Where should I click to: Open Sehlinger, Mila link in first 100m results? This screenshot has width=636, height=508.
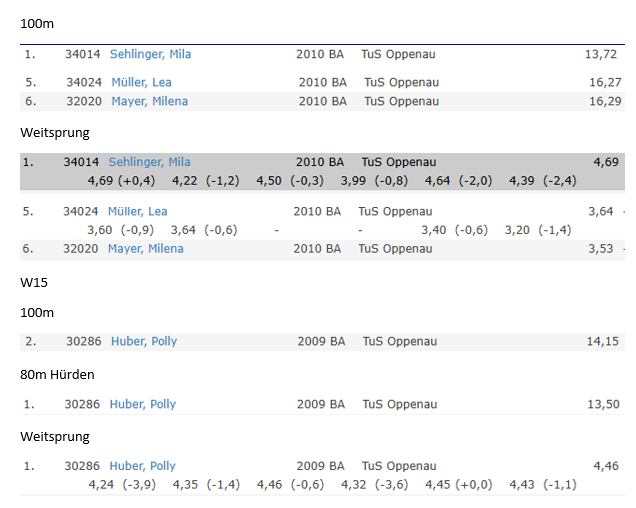[149, 54]
